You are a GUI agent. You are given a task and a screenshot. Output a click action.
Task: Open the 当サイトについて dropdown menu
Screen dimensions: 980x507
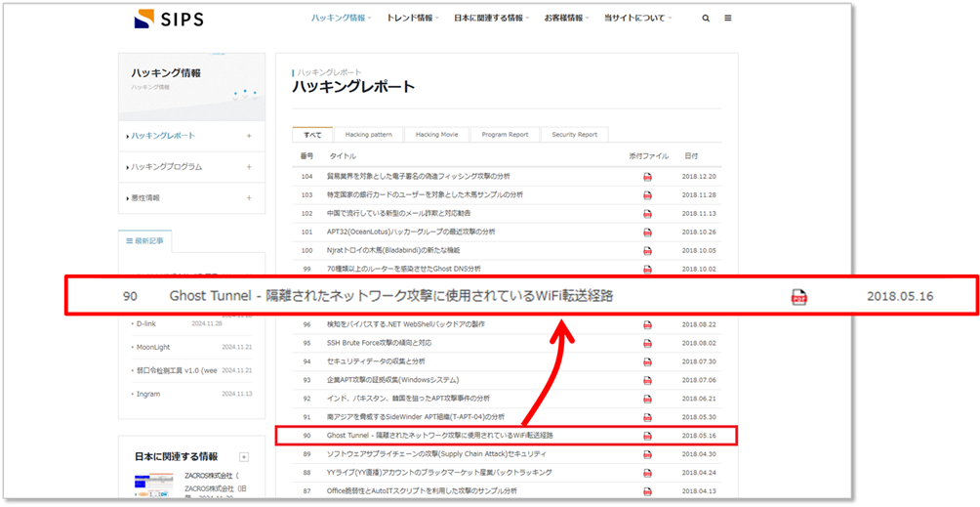pos(637,19)
